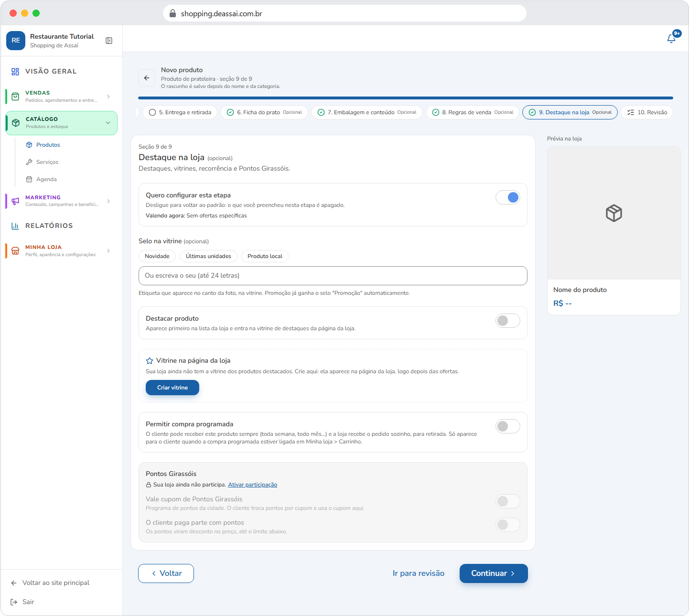The height and width of the screenshot is (616, 689).
Task: Click the Catálogo box icon
Action: (x=16, y=123)
